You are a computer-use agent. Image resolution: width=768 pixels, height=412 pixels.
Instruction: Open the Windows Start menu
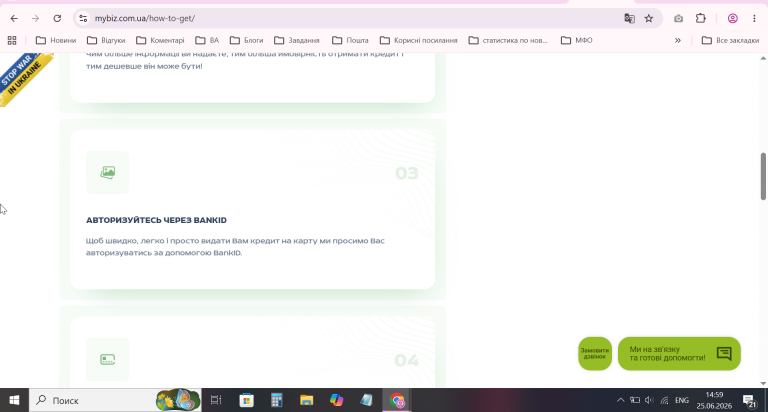pyautogui.click(x=14, y=400)
